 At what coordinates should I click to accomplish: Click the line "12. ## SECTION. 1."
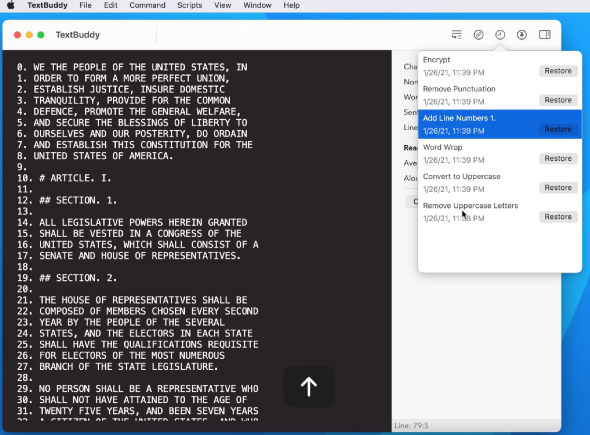[x=67, y=200]
